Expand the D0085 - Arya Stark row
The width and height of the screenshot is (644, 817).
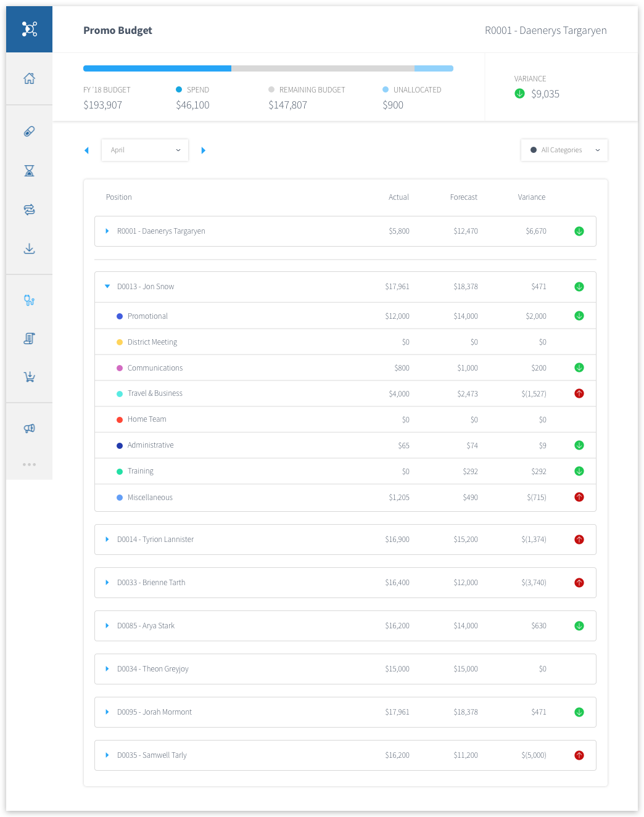click(x=107, y=626)
